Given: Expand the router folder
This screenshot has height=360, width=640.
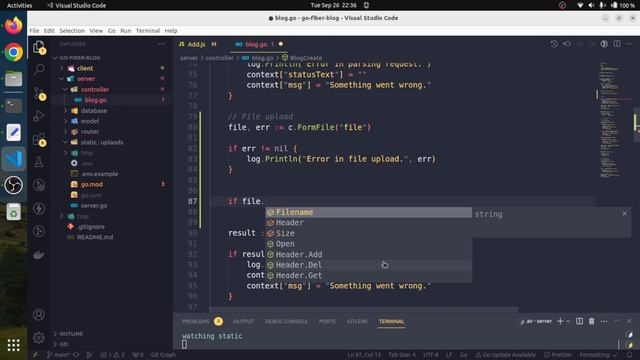Looking at the screenshot, I should [x=90, y=132].
